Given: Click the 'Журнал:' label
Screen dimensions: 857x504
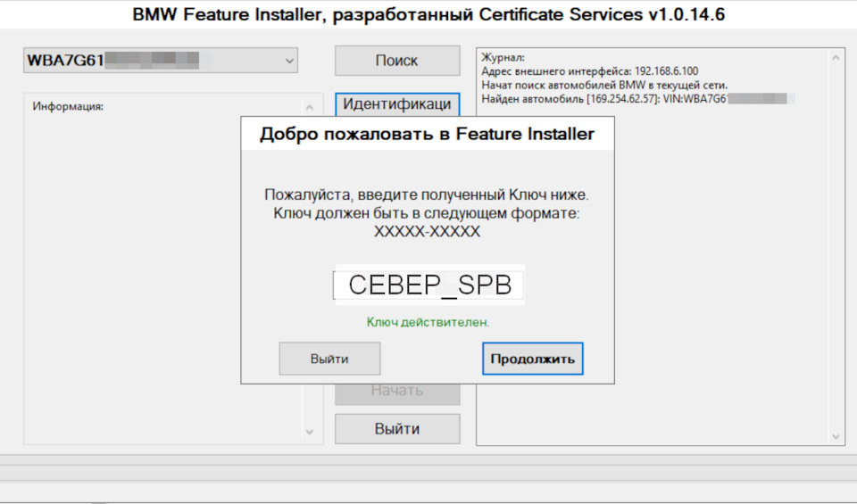Looking at the screenshot, I should coord(503,57).
